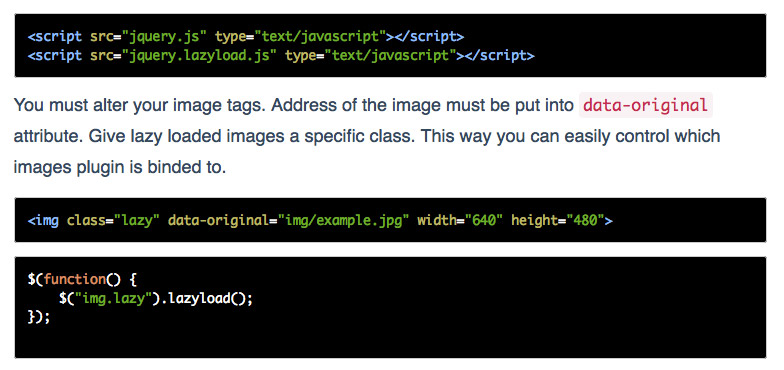Click the closing "});" line

[x=39, y=318]
